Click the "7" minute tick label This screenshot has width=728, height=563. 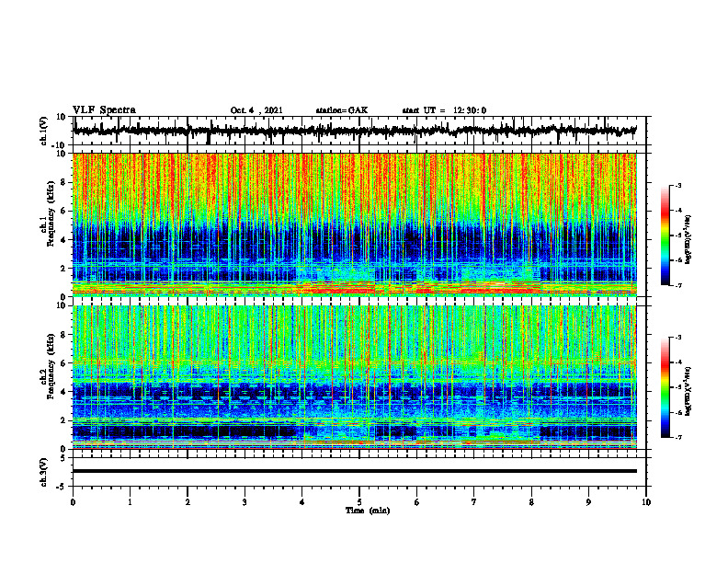tap(474, 502)
